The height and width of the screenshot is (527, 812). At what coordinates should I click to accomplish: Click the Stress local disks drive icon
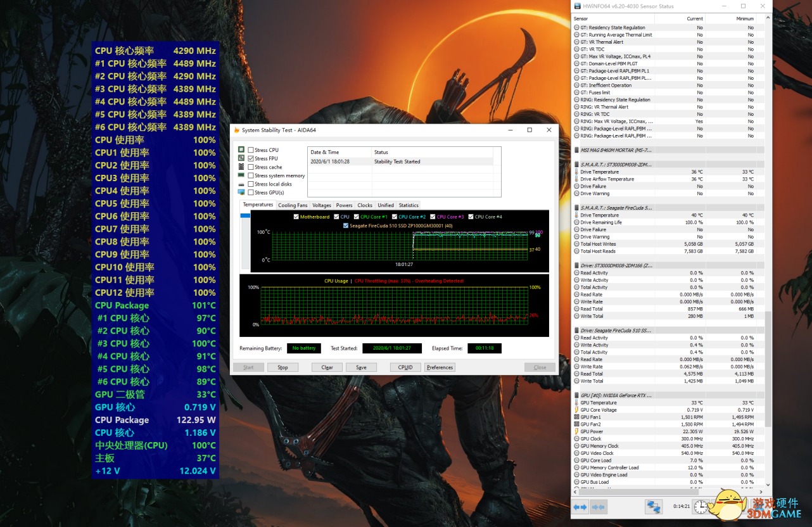coord(241,184)
